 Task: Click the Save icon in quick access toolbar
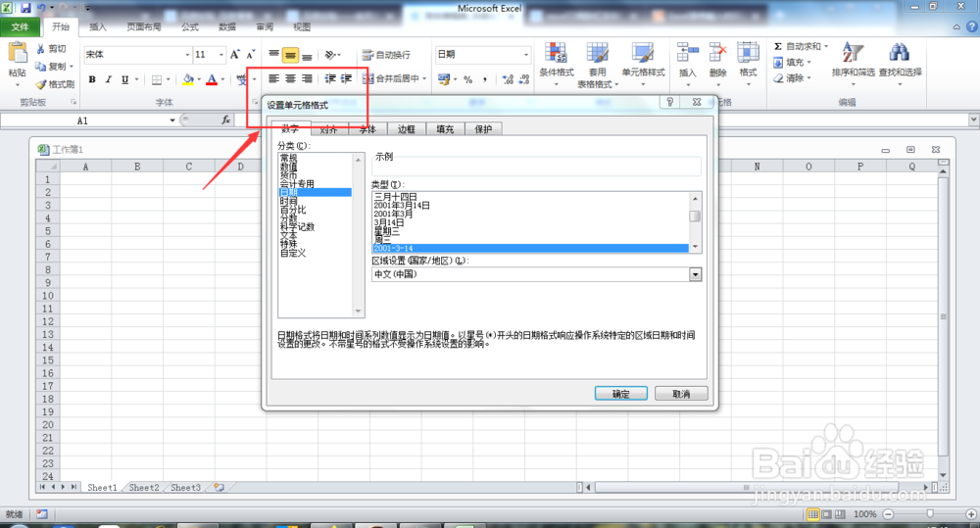coord(25,8)
